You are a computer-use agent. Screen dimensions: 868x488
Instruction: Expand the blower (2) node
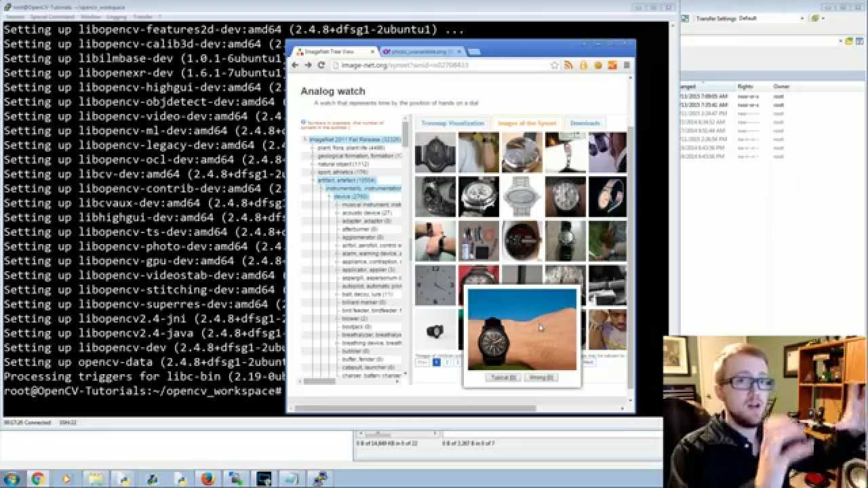337,319
